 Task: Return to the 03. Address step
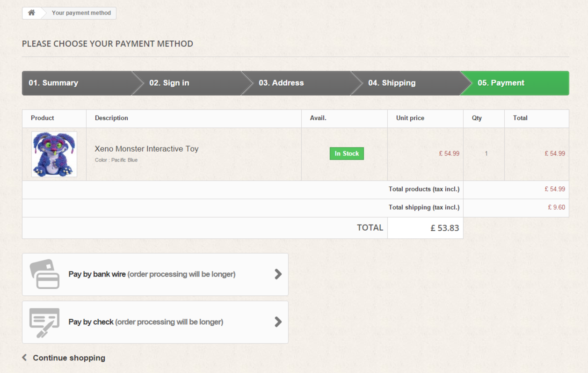point(281,83)
